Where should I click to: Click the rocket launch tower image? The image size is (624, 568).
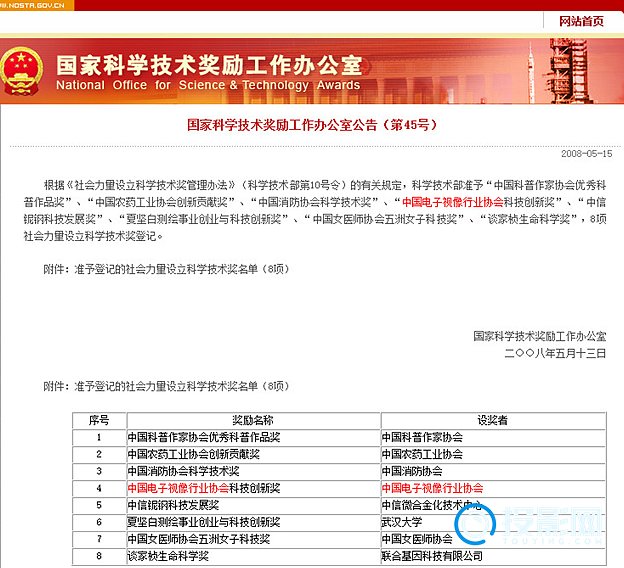coord(567,71)
